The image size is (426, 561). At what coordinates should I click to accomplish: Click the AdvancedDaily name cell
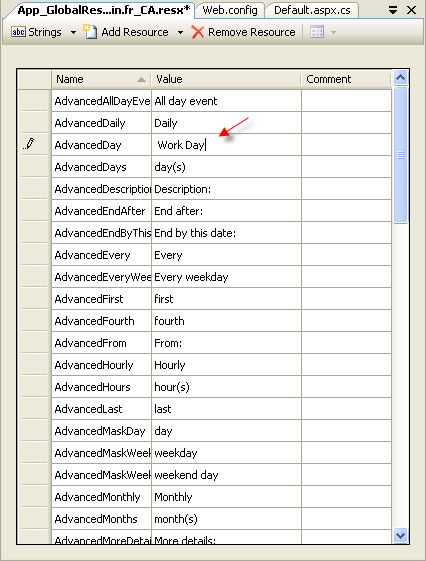pyautogui.click(x=102, y=123)
